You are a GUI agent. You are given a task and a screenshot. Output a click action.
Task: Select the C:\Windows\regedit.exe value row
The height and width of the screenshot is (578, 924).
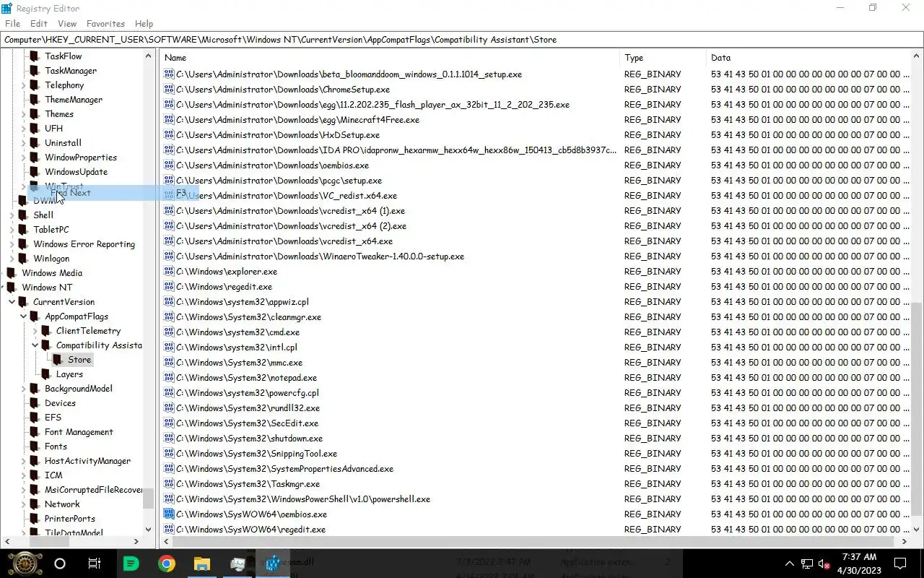(x=536, y=287)
